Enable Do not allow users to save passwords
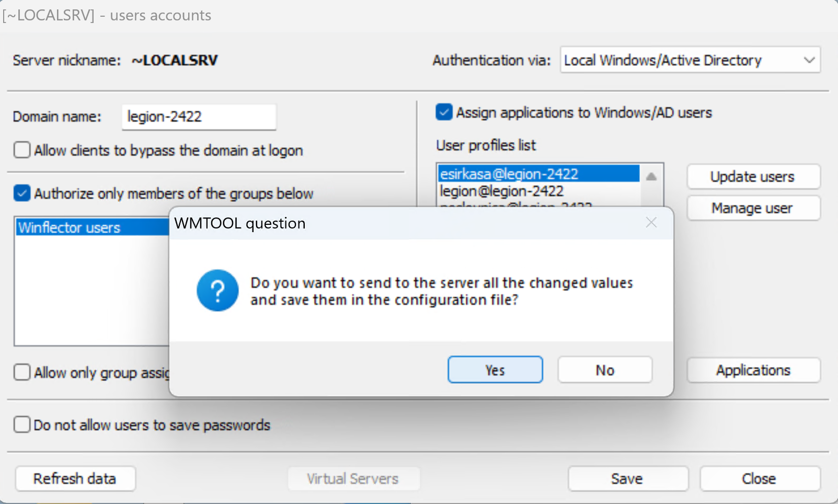 pyautogui.click(x=22, y=425)
